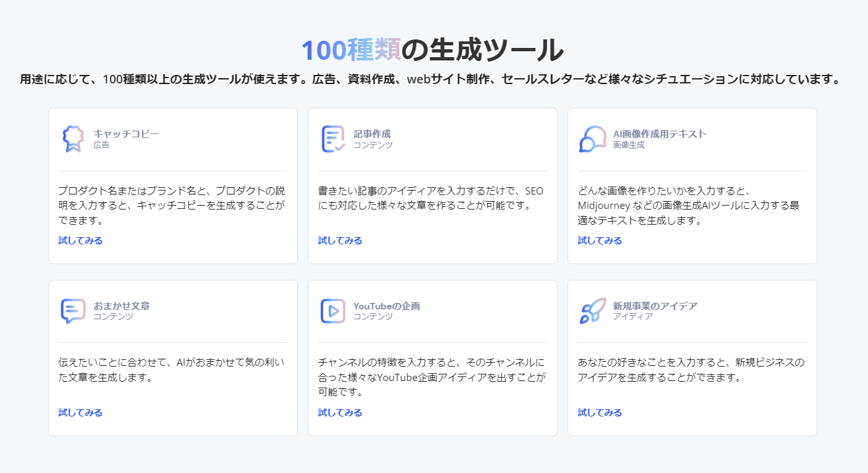Click description starting with 書きたい記事のアイディア
868x473 pixels.
coord(431,198)
